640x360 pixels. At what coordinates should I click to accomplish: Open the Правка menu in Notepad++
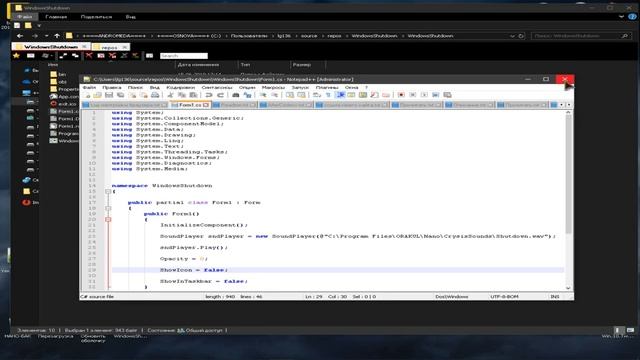(x=111, y=87)
